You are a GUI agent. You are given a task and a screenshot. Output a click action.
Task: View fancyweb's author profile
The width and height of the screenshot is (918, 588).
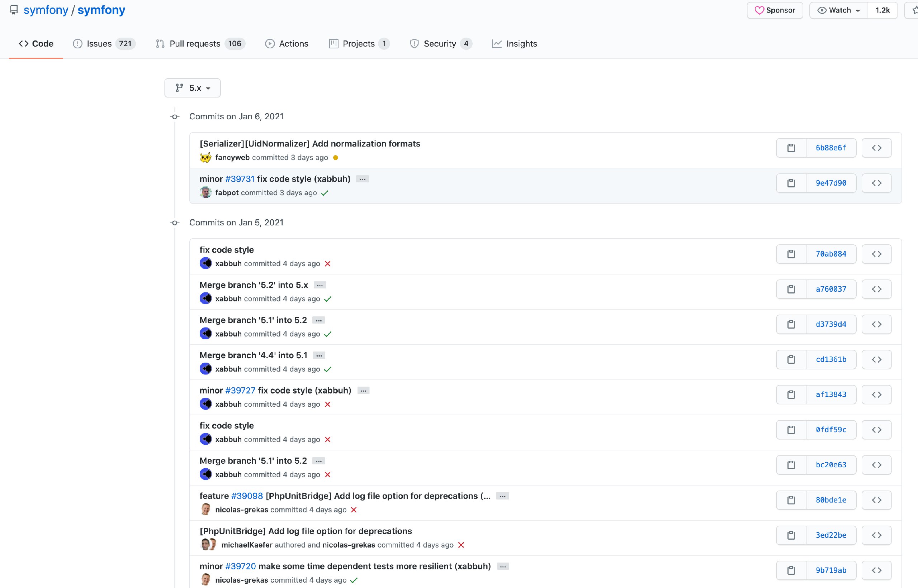point(232,158)
